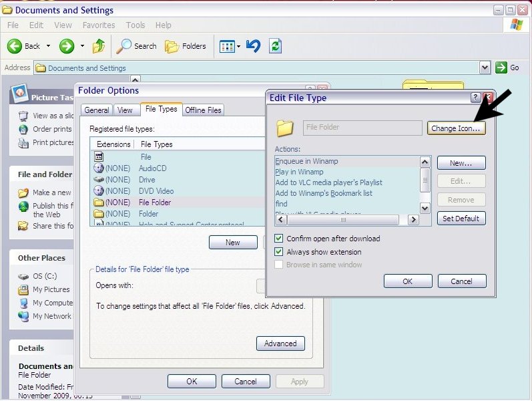Click the Set Default button
This screenshot has width=532, height=401.
click(x=461, y=219)
